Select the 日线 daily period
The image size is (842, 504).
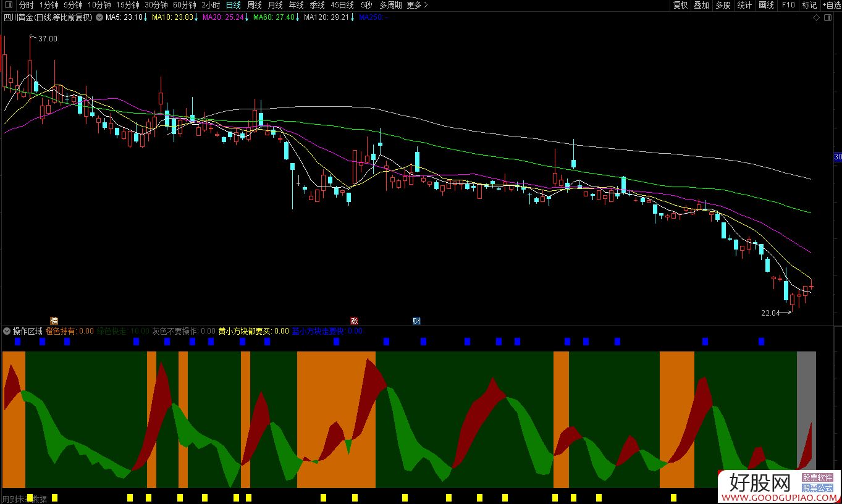pos(233,5)
